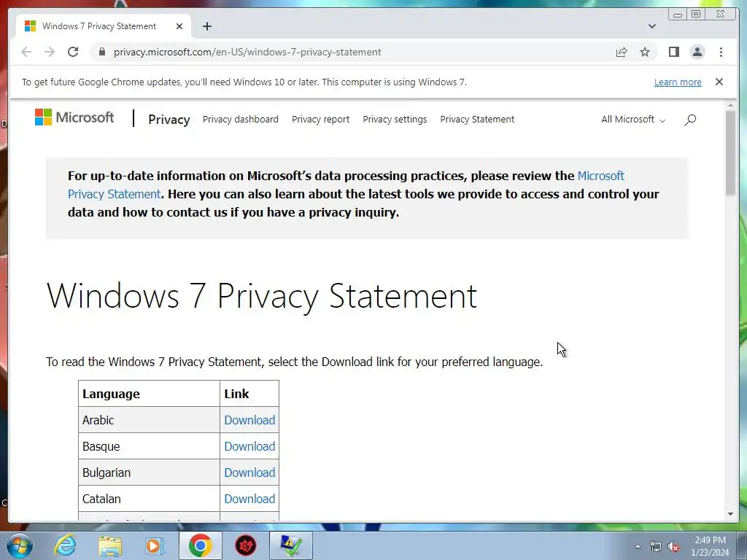This screenshot has width=747, height=560.
Task: Open Privacy report menu item
Action: point(321,120)
